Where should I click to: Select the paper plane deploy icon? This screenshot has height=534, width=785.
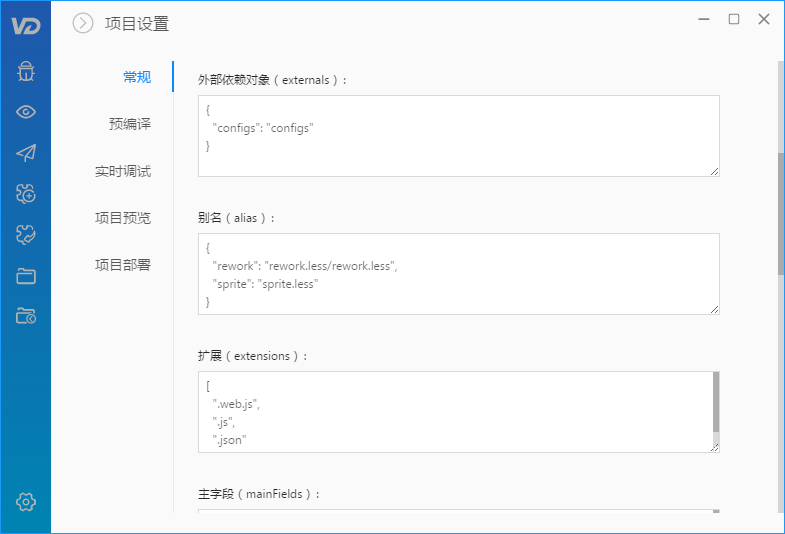(26, 153)
